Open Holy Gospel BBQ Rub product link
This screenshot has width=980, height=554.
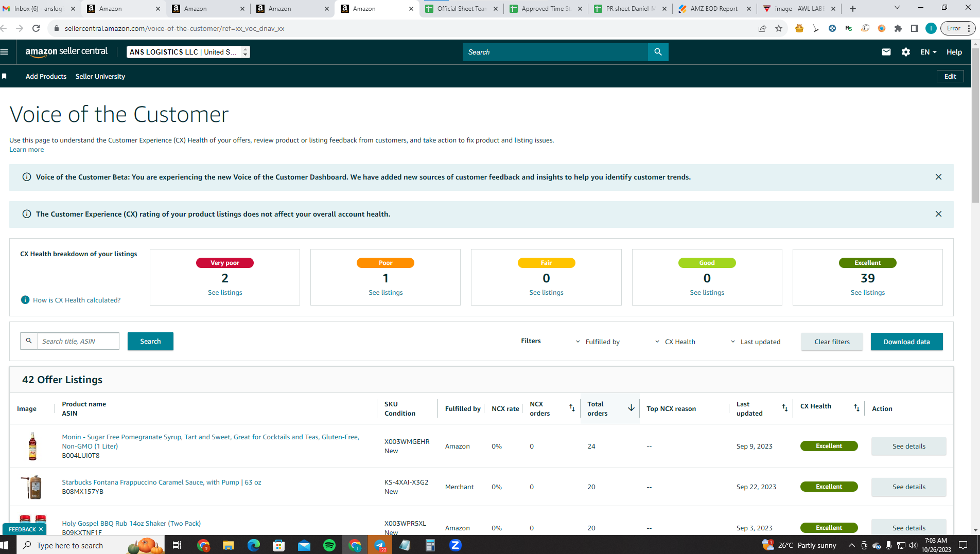[131, 523]
